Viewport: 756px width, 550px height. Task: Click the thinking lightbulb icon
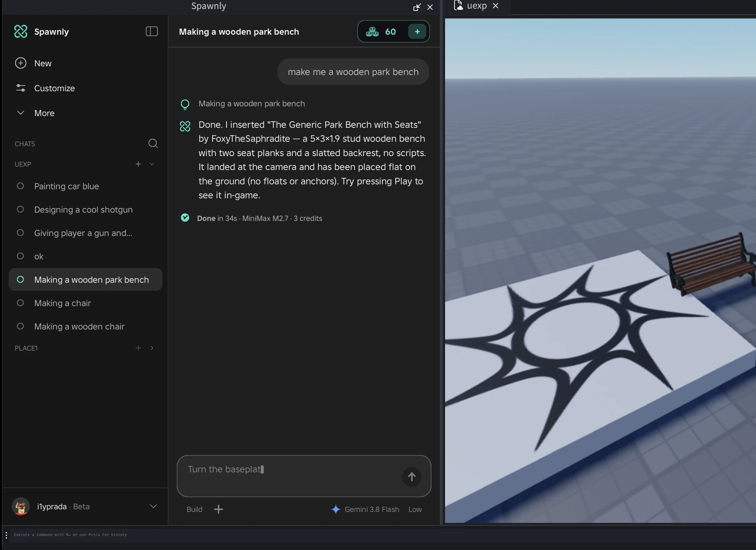tap(185, 104)
